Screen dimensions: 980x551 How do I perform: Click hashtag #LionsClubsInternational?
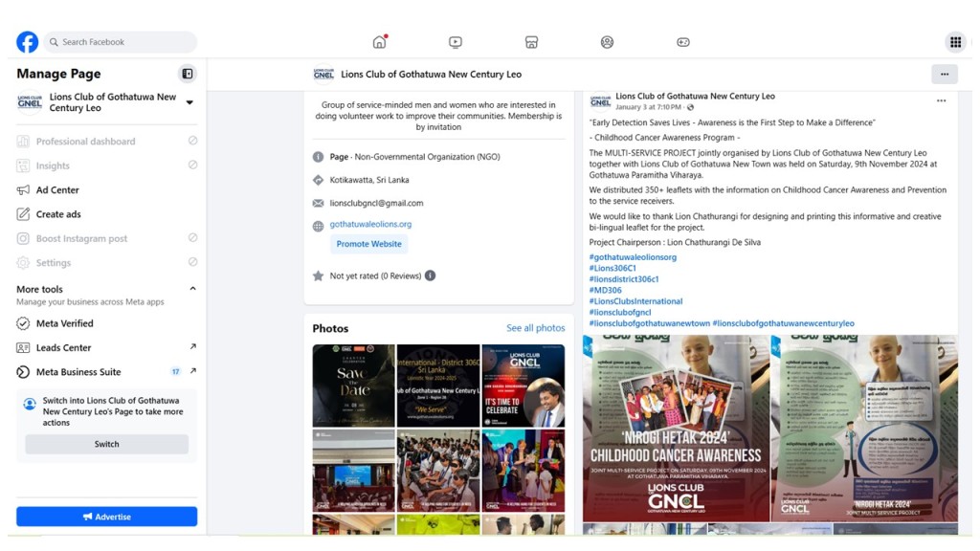pos(635,301)
